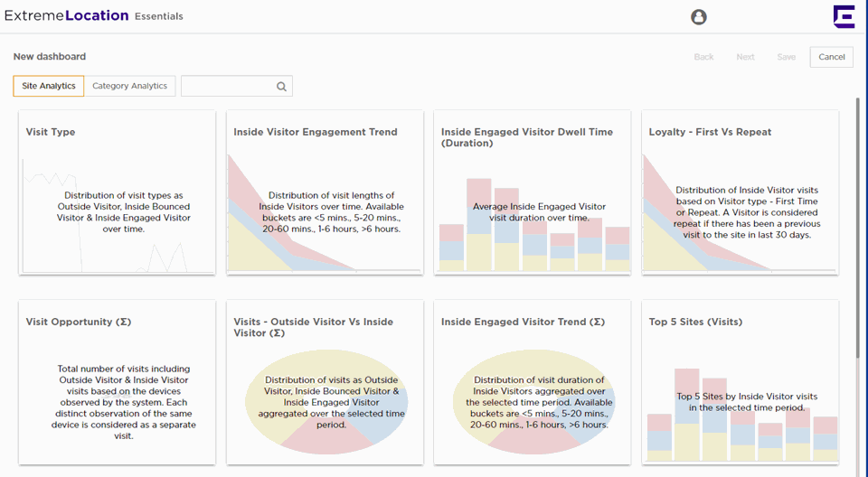Click the Back button
The width and height of the screenshot is (868, 477).
tap(703, 57)
